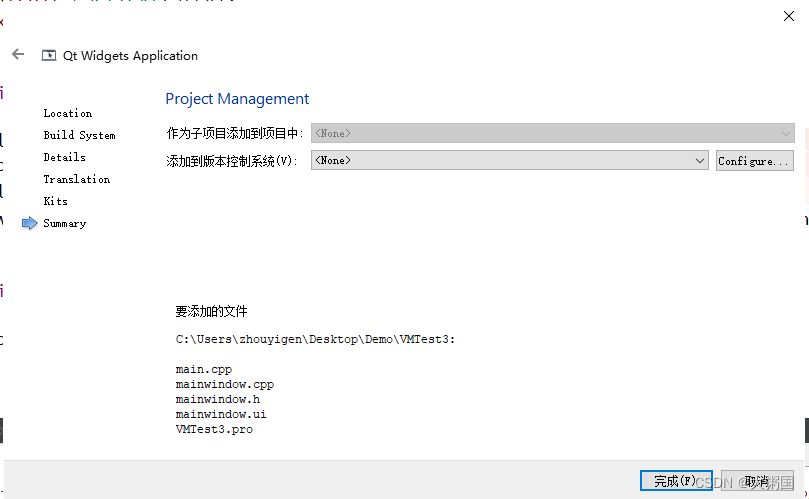
Task: Select the Location wizard step
Action: click(68, 113)
